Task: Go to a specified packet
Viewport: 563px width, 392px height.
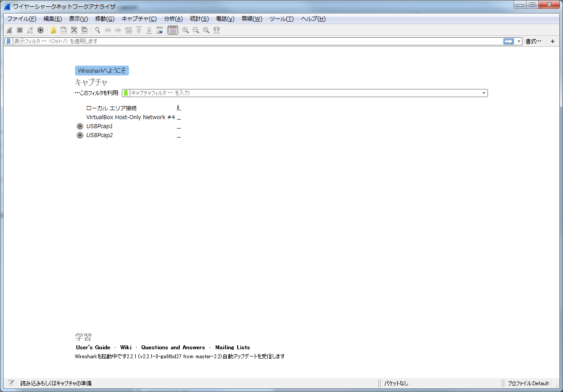Action: pos(129,30)
